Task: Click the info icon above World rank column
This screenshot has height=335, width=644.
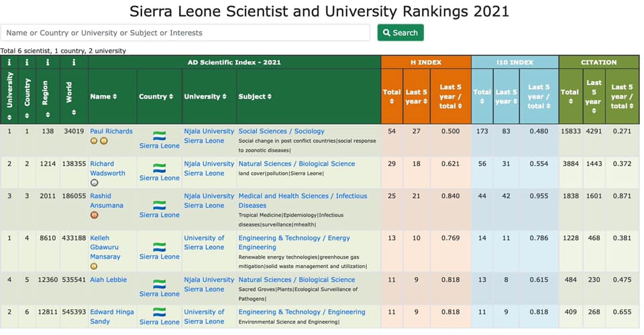Action: click(74, 62)
